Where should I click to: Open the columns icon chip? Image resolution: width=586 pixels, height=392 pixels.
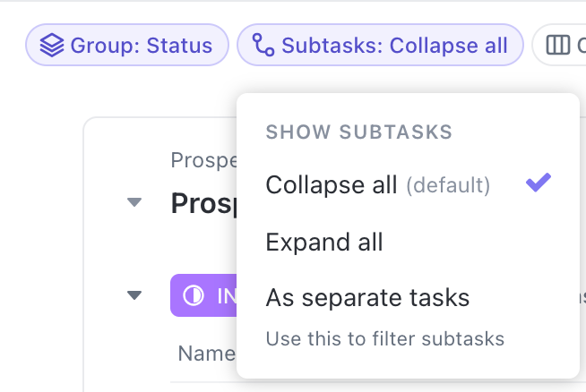tap(558, 45)
